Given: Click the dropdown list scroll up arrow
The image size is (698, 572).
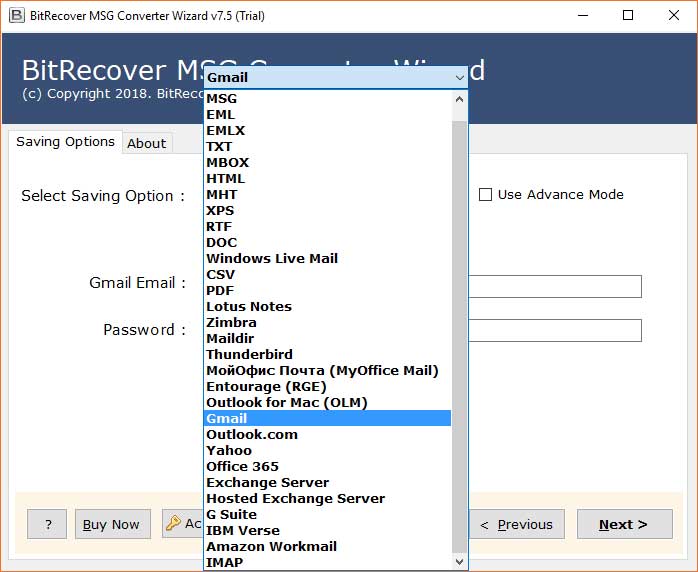Looking at the screenshot, I should click(459, 99).
